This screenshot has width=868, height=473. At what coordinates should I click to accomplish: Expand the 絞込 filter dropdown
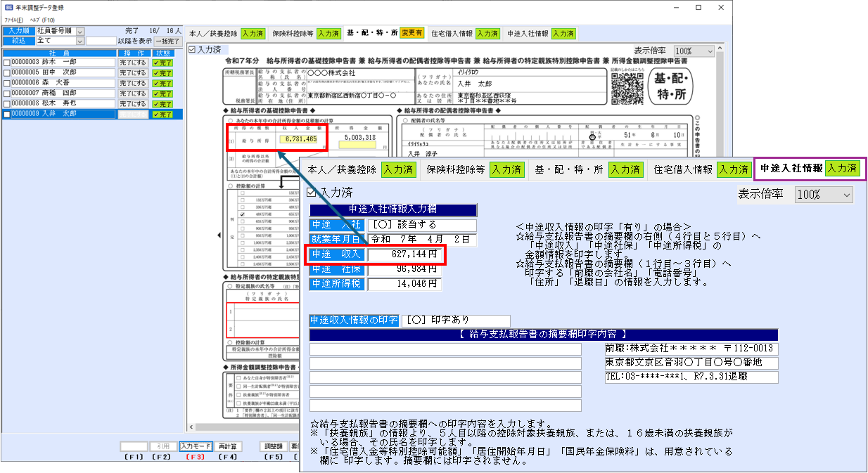(x=79, y=41)
